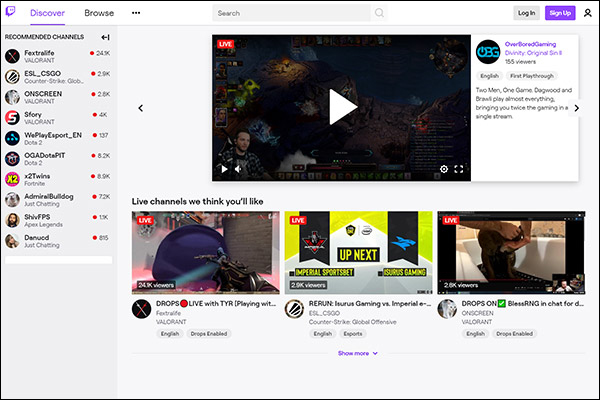Click the First Playthrough tag
The image size is (600, 400).
[532, 76]
